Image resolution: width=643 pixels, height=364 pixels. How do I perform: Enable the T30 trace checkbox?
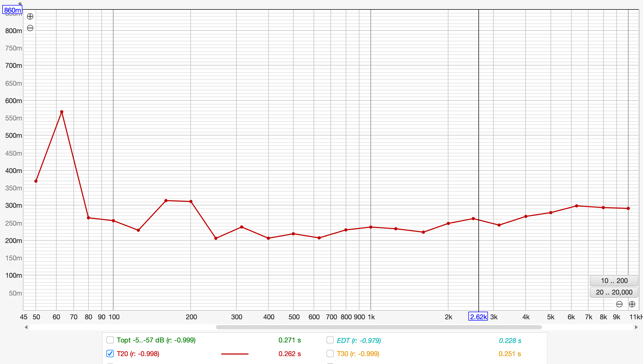click(x=330, y=353)
